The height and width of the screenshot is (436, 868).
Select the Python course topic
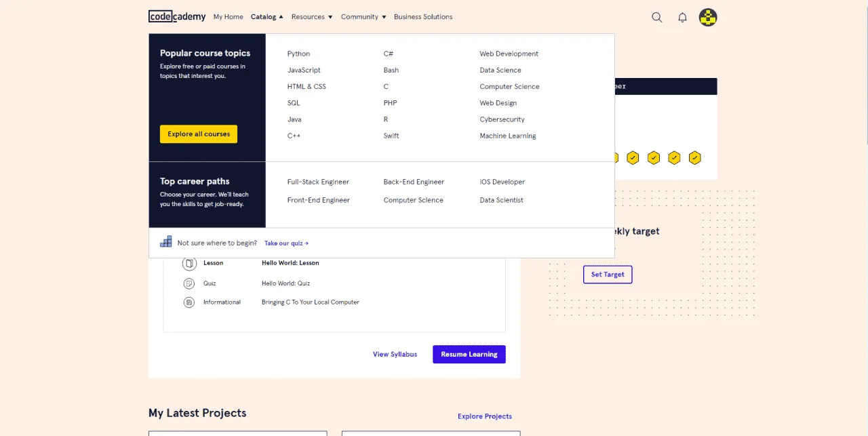(298, 54)
